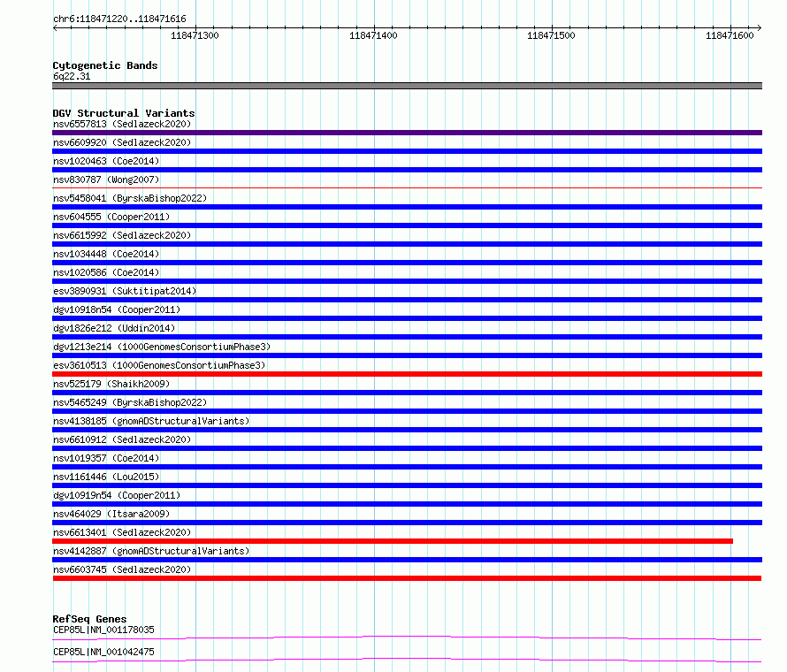Select nsv1020463 (Coe2014) variant label
The height and width of the screenshot is (672, 787).
coord(106,161)
